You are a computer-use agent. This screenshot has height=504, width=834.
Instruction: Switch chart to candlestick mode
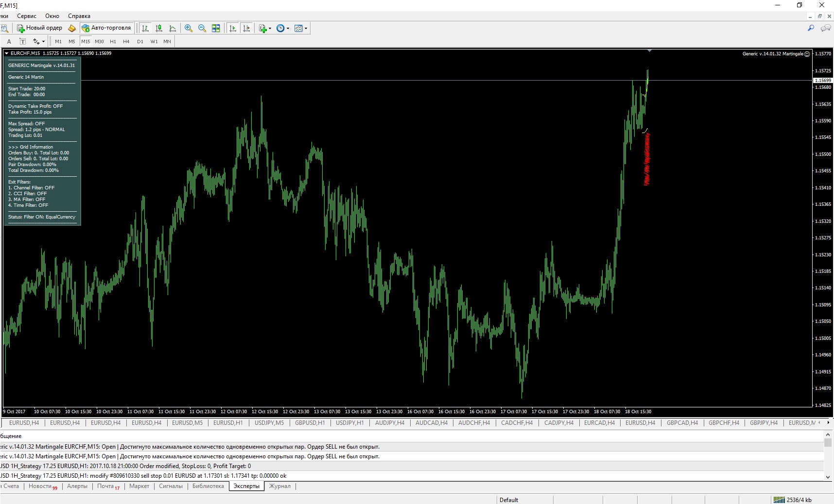tap(158, 28)
